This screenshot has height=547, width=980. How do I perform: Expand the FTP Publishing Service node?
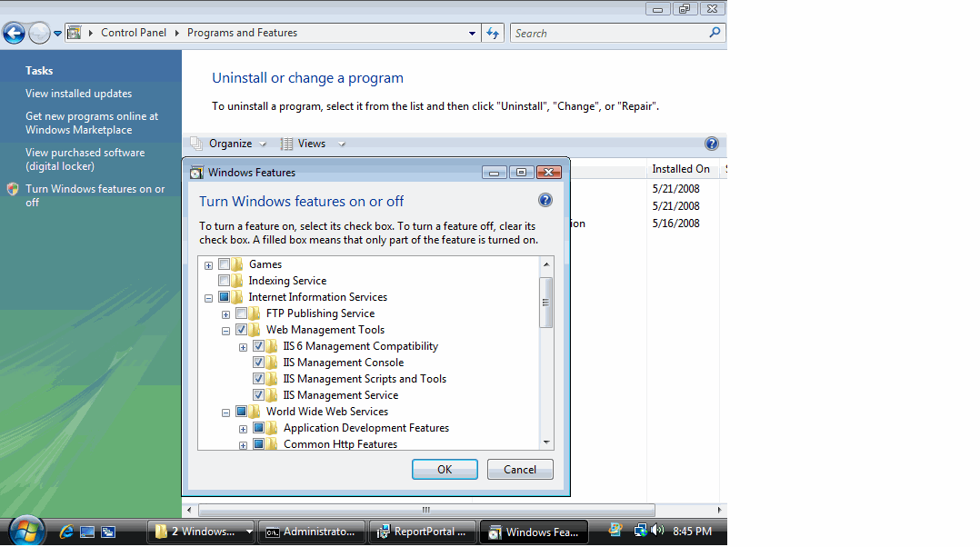pyautogui.click(x=225, y=314)
